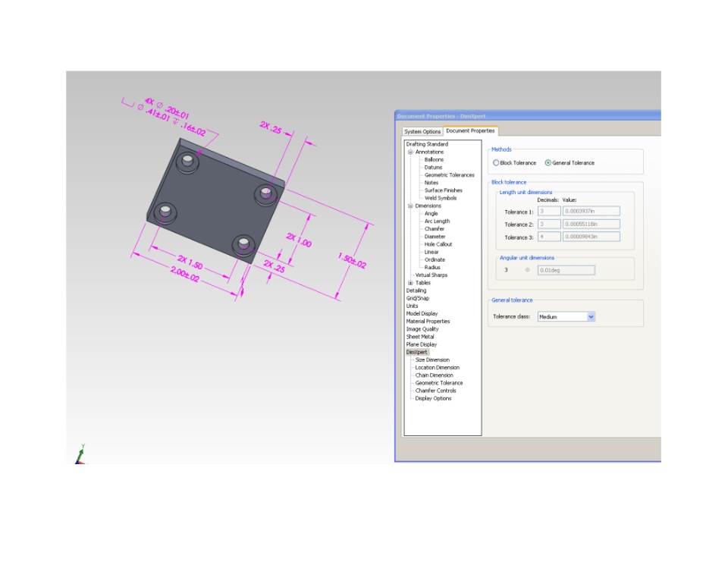Open the Material Properties settings

428,322
